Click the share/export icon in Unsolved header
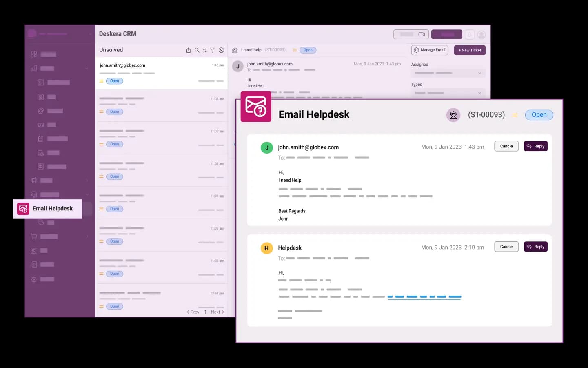Screen dimensions: 588x368 tap(189, 50)
